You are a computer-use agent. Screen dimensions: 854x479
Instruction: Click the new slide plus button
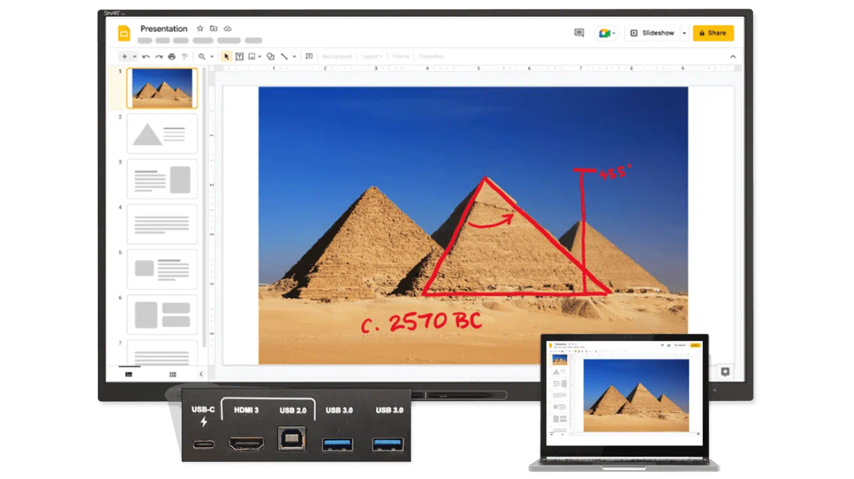point(124,56)
